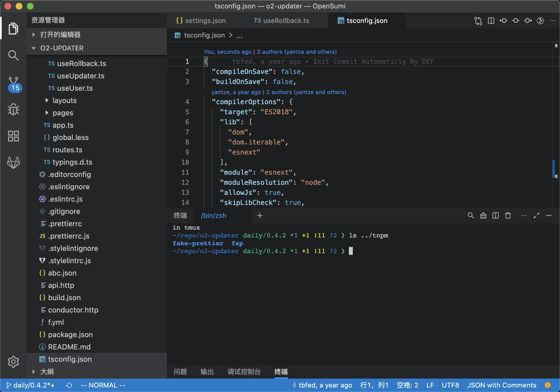Image resolution: width=560 pixels, height=392 pixels.
Task: Open the Extensions grid icon view
Action: (13, 136)
